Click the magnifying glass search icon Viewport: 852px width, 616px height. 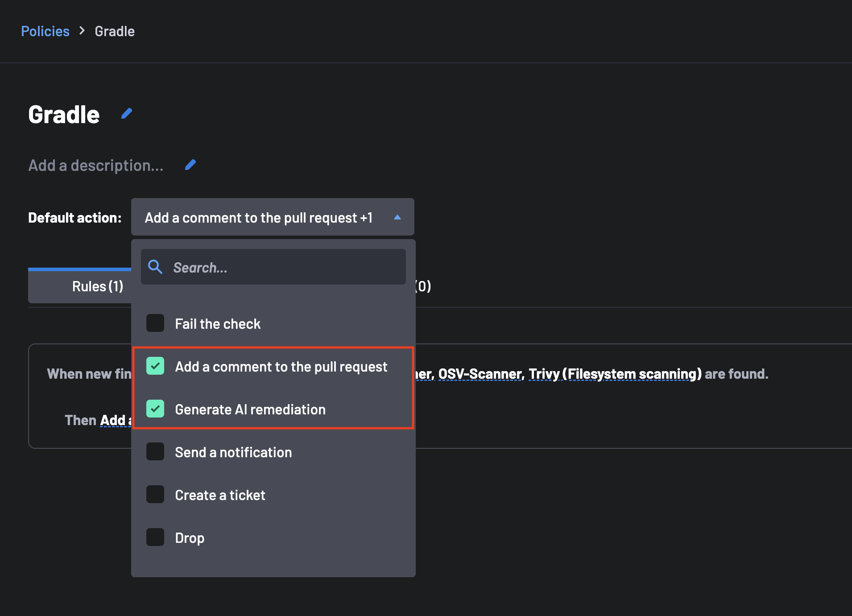click(x=155, y=267)
